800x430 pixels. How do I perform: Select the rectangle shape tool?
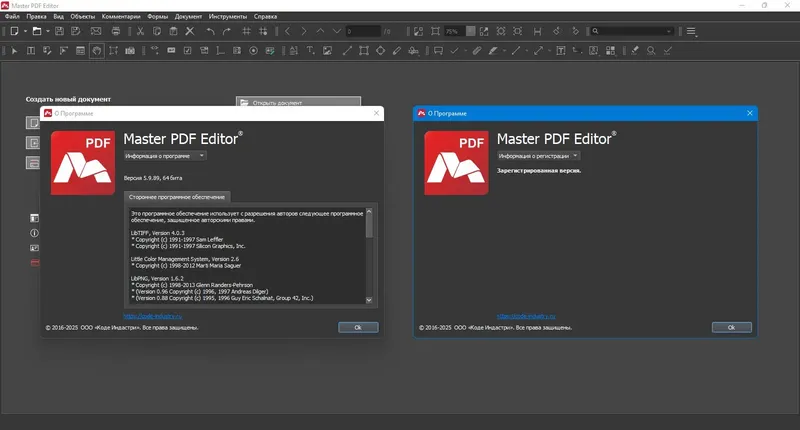364,51
